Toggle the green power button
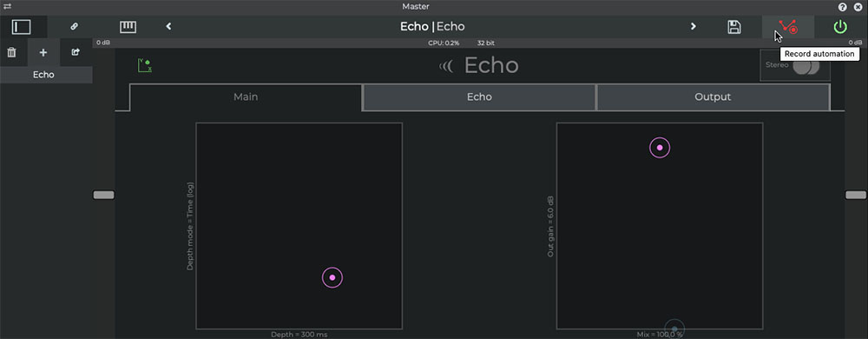This screenshot has width=868, height=339. point(840,27)
